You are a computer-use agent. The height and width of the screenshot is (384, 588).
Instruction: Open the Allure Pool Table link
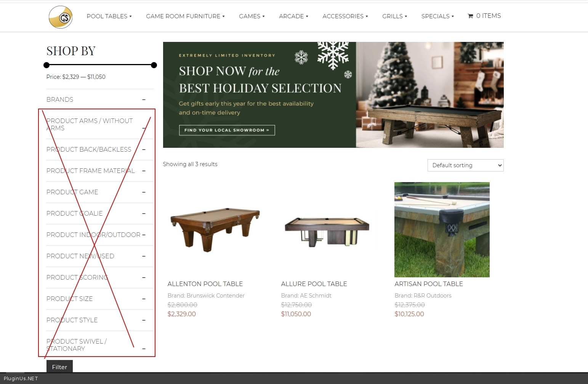click(314, 284)
